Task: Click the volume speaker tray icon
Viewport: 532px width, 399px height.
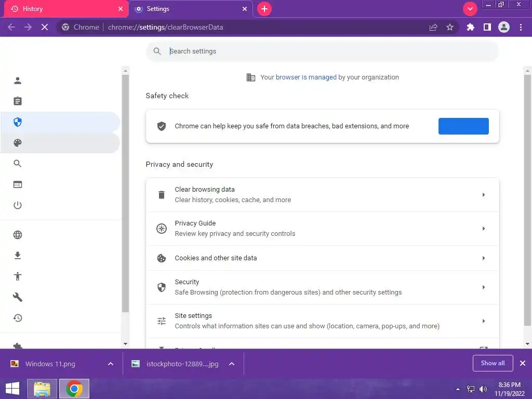Action: (483, 389)
